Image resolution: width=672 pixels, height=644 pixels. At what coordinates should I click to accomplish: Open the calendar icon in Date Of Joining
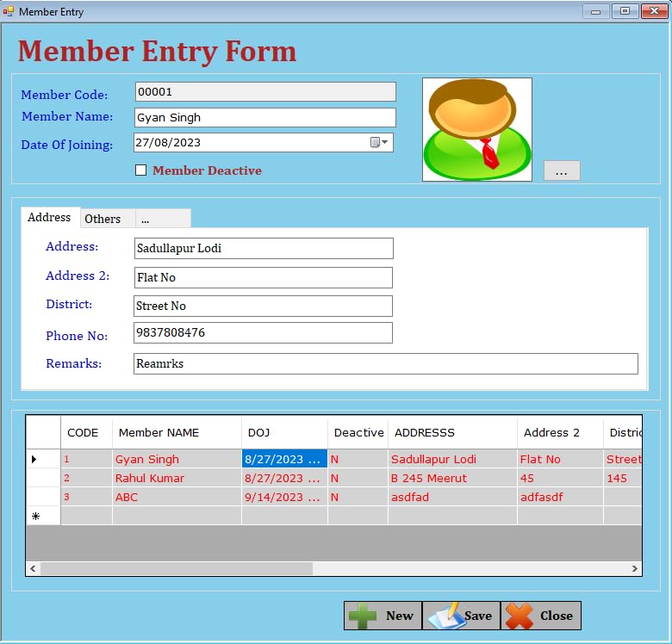379,142
